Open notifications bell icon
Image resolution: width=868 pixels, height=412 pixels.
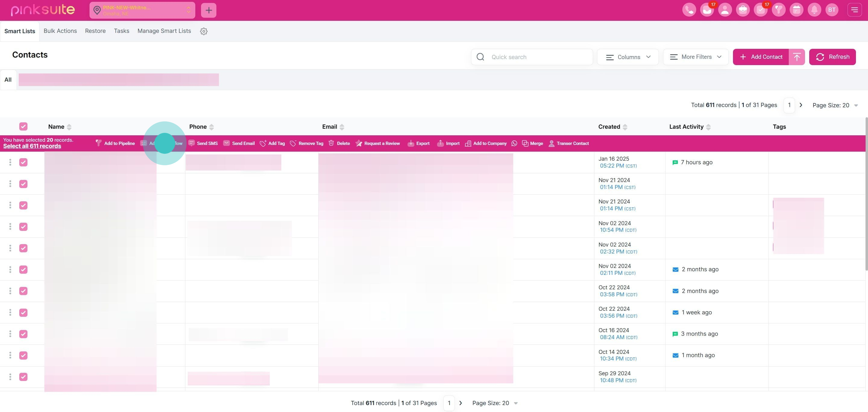click(x=814, y=10)
